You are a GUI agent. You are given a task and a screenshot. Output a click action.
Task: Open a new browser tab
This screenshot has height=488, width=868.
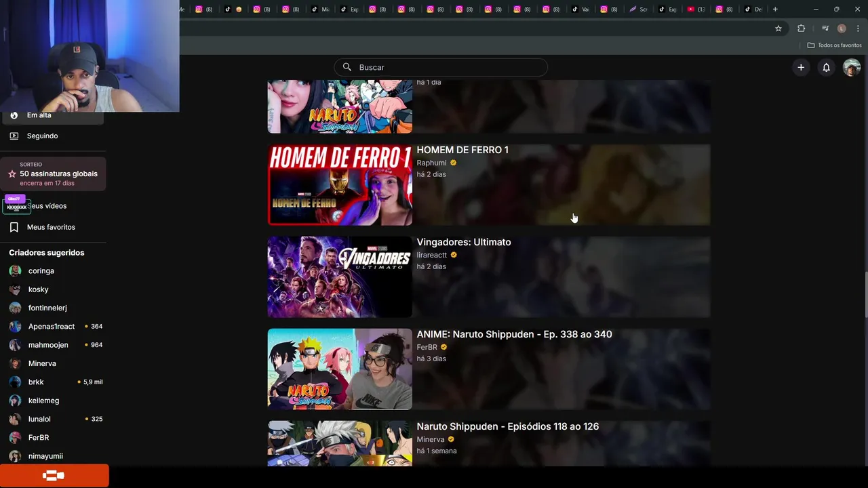tap(775, 9)
